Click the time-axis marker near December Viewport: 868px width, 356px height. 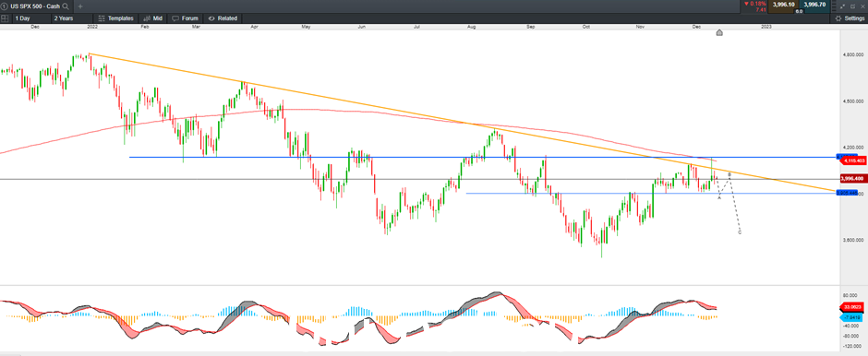coord(719,32)
